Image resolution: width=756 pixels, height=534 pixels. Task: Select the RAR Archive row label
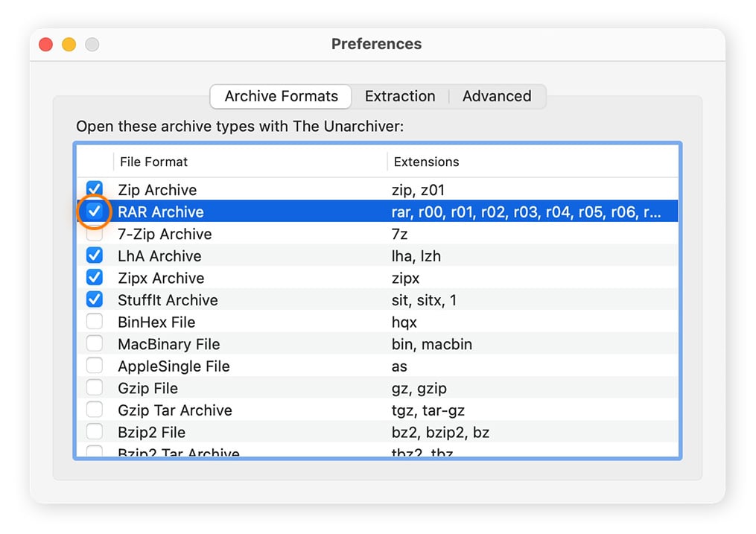click(x=161, y=212)
